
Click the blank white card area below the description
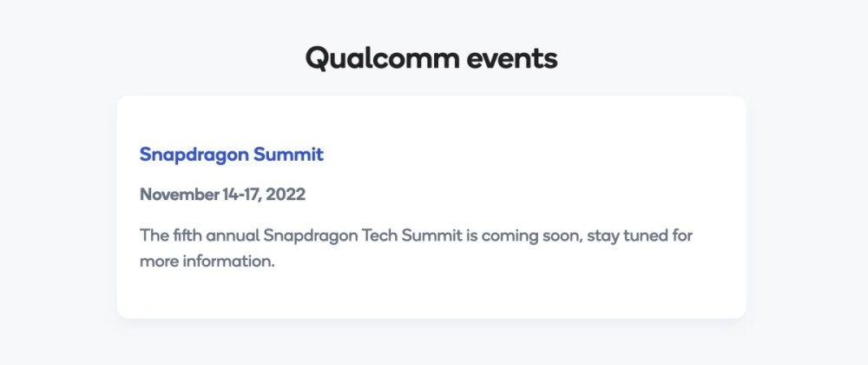click(x=431, y=294)
